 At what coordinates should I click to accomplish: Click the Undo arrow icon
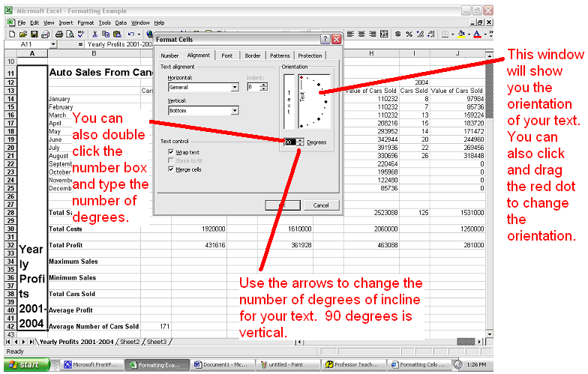(130, 34)
